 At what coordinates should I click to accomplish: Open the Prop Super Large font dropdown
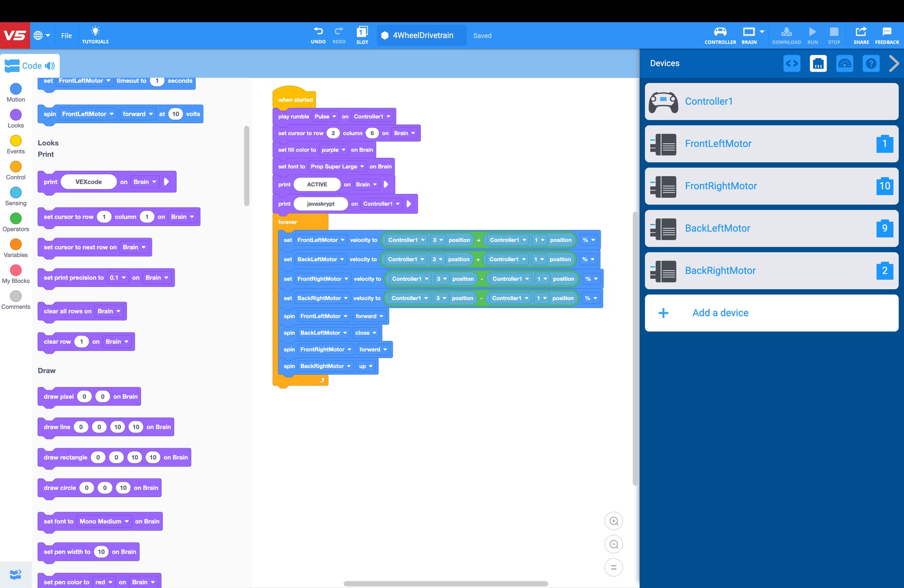pos(337,166)
